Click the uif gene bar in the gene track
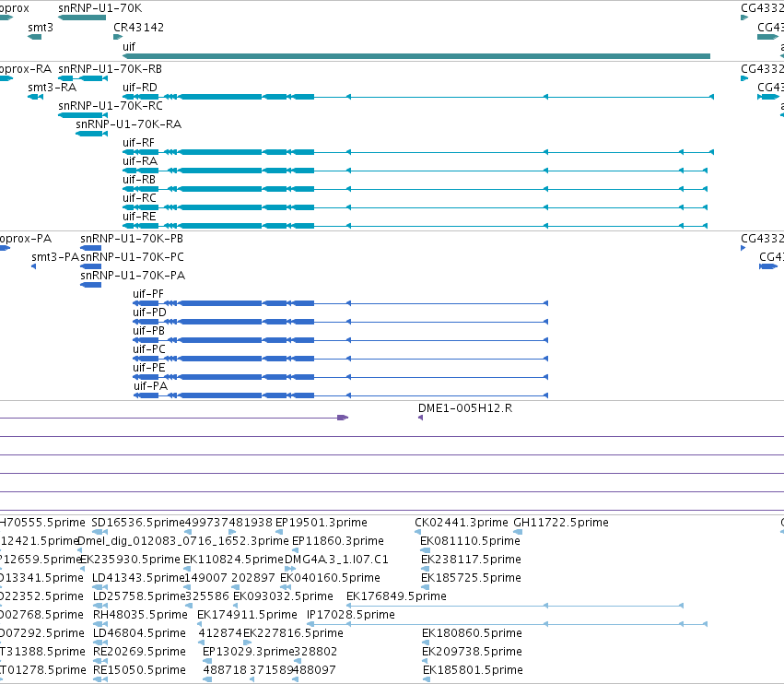The height and width of the screenshot is (684, 784). [416, 56]
